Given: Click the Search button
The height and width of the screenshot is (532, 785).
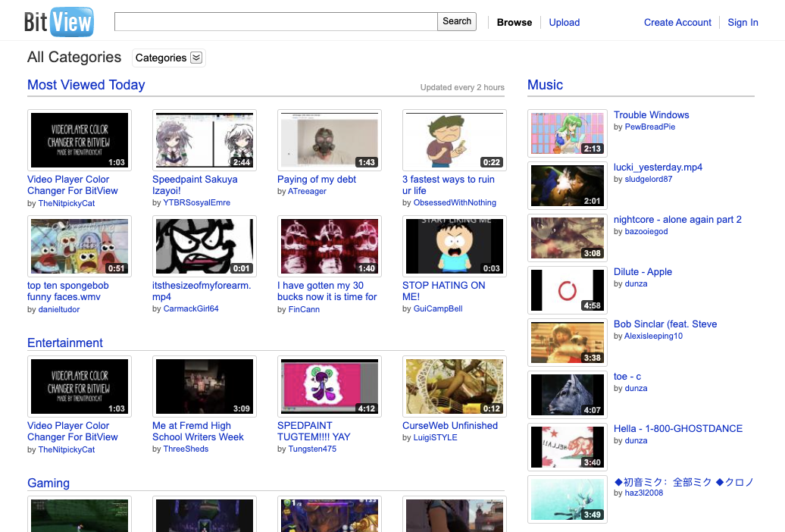Looking at the screenshot, I should 457,21.
